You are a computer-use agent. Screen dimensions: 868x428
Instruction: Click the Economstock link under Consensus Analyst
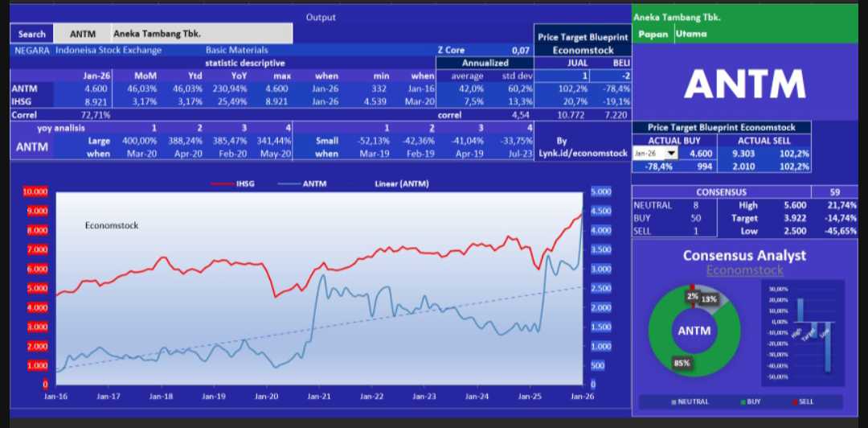pos(744,270)
